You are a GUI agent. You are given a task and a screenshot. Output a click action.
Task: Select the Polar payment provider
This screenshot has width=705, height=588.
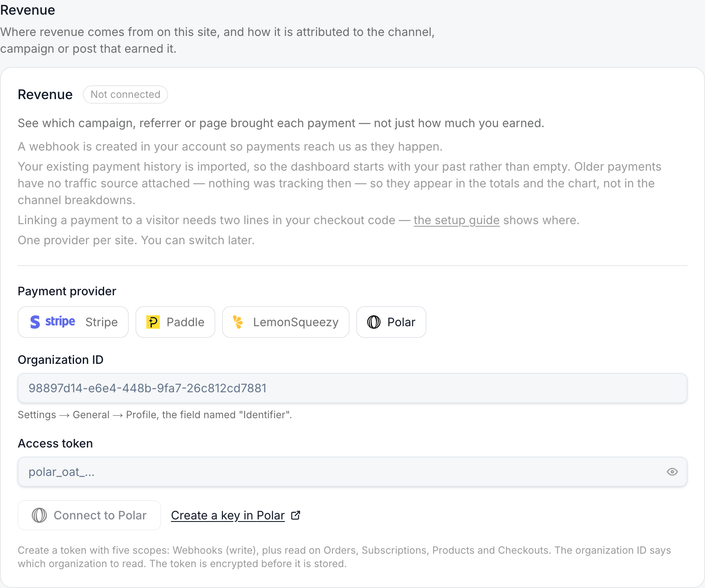coord(391,322)
